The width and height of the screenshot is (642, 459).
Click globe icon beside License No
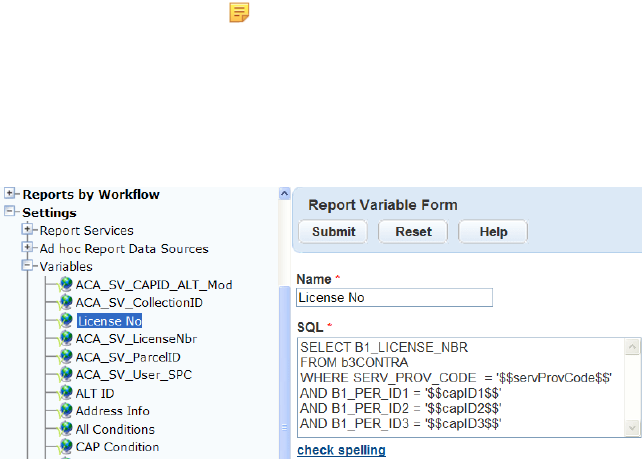tap(66, 320)
